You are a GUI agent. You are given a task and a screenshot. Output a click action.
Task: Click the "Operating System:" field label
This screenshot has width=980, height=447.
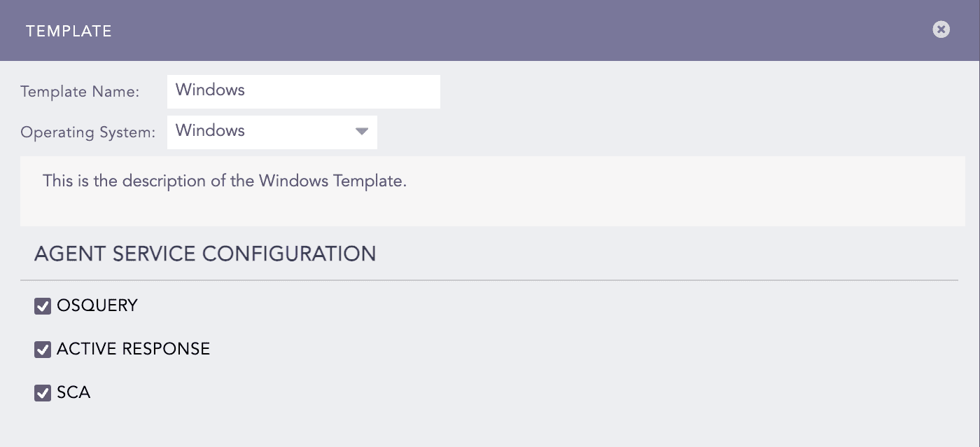(87, 132)
